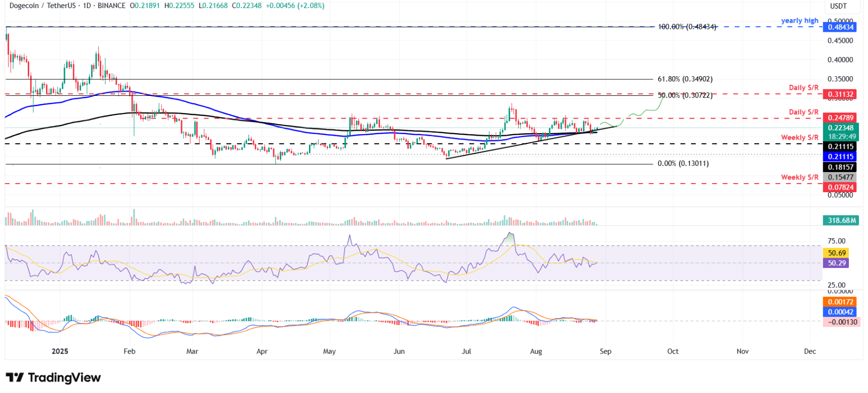Click the red 0.31132 price tag

(840, 94)
